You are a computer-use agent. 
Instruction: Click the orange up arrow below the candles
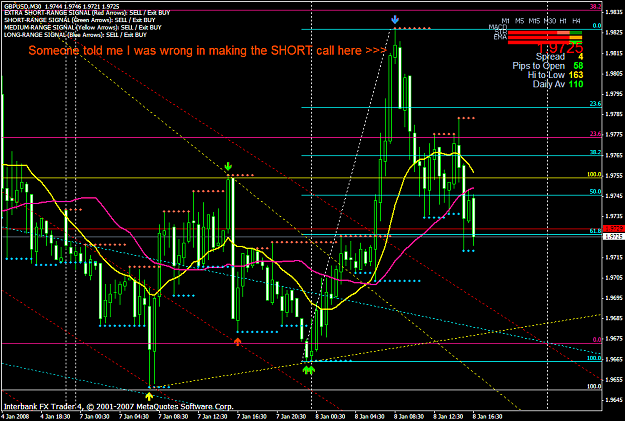pos(238,342)
